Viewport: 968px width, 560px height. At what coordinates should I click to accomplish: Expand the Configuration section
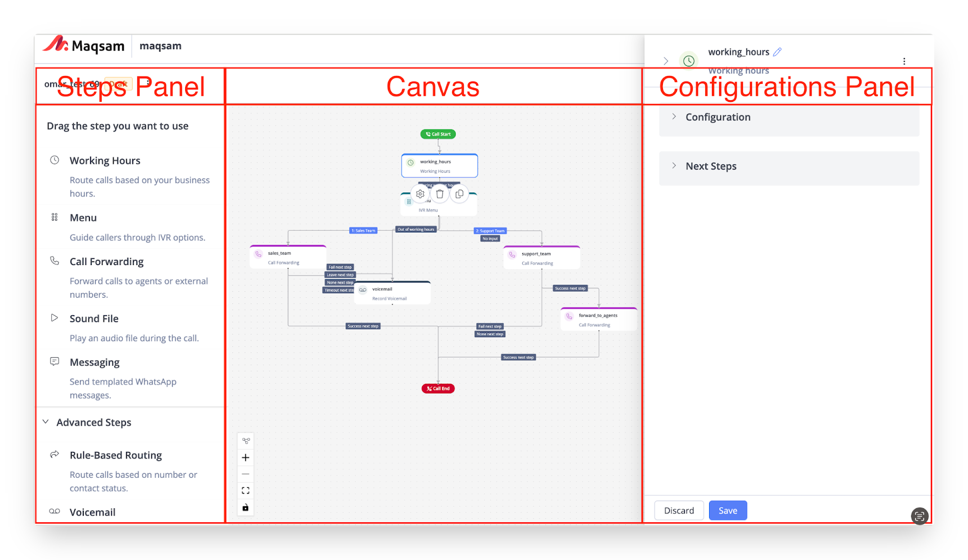(x=718, y=117)
